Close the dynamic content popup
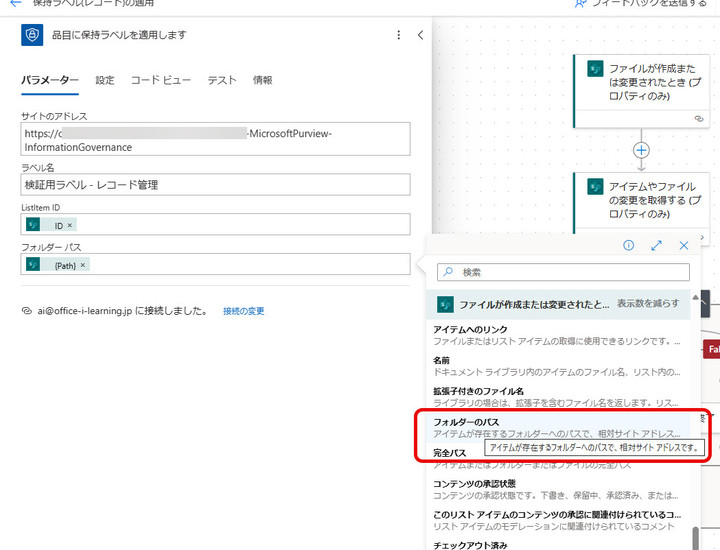720x550 pixels. tap(684, 245)
